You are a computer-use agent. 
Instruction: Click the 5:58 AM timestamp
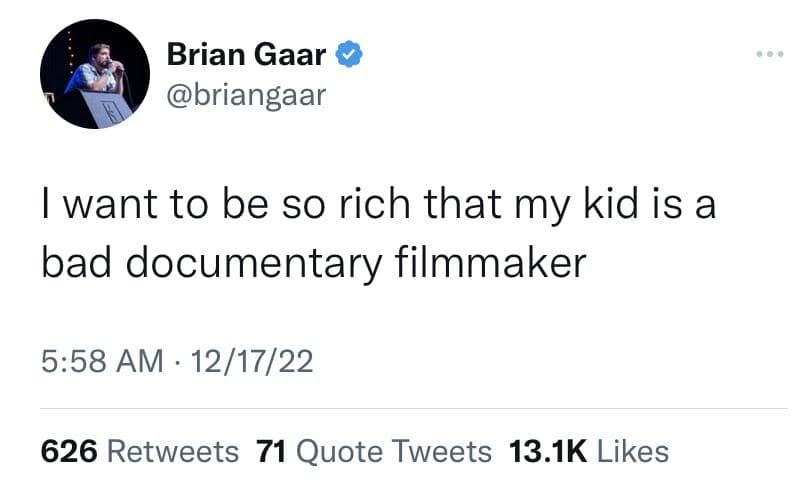102,360
